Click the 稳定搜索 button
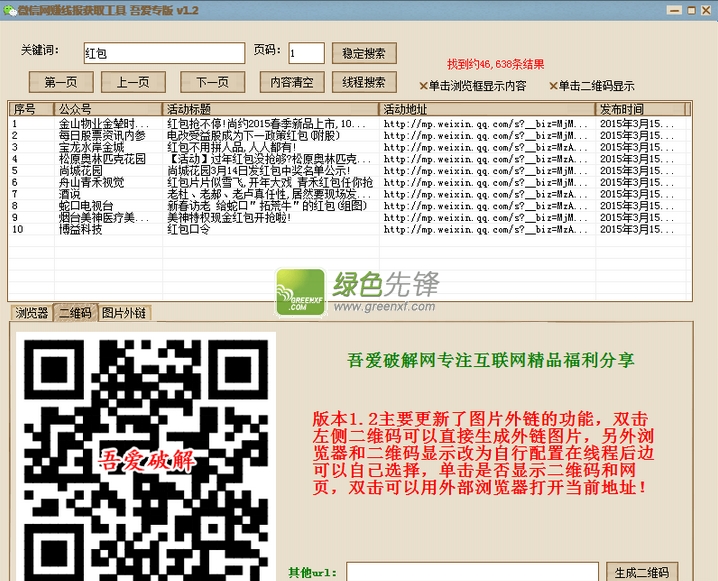Screen dimensions: 718x581 [x=364, y=53]
